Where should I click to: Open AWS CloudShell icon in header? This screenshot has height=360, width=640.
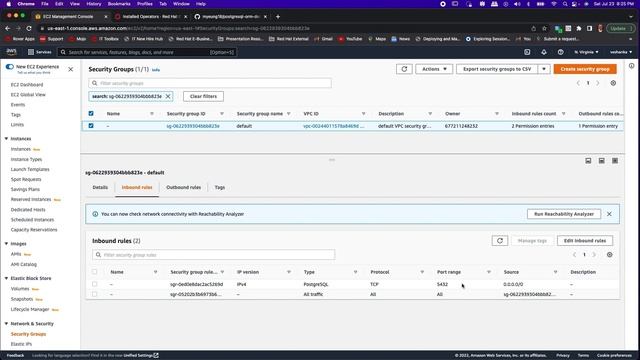click(x=527, y=52)
